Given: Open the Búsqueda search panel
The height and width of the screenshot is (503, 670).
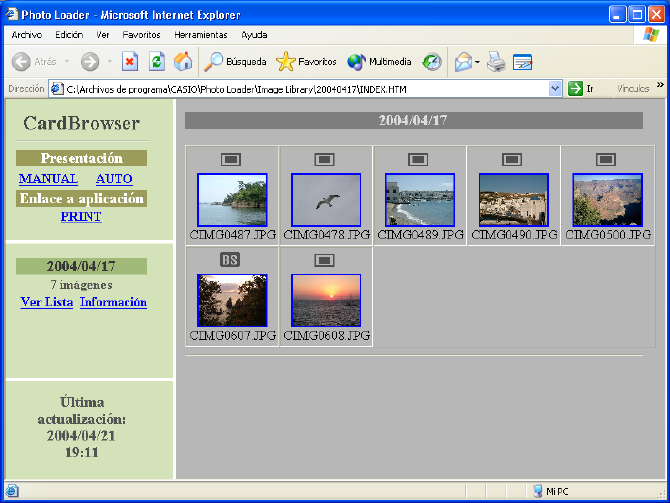Looking at the screenshot, I should pos(235,62).
